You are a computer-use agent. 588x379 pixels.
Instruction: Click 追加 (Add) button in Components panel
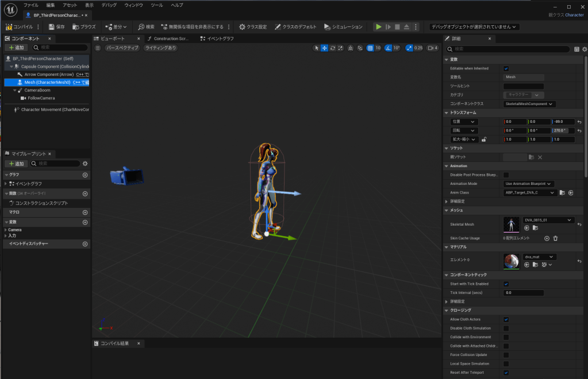16,48
